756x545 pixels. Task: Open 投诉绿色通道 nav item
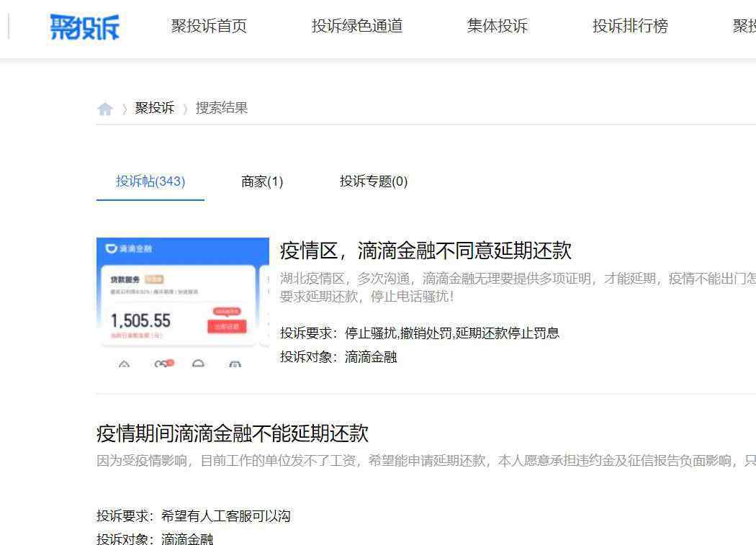(357, 26)
